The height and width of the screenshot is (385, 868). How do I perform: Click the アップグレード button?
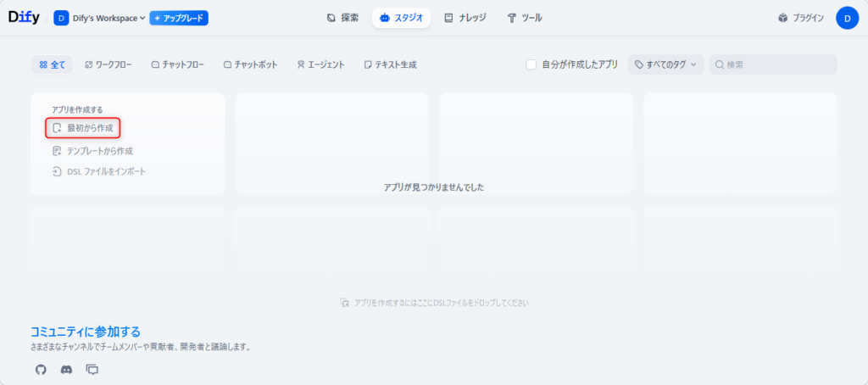tap(179, 18)
